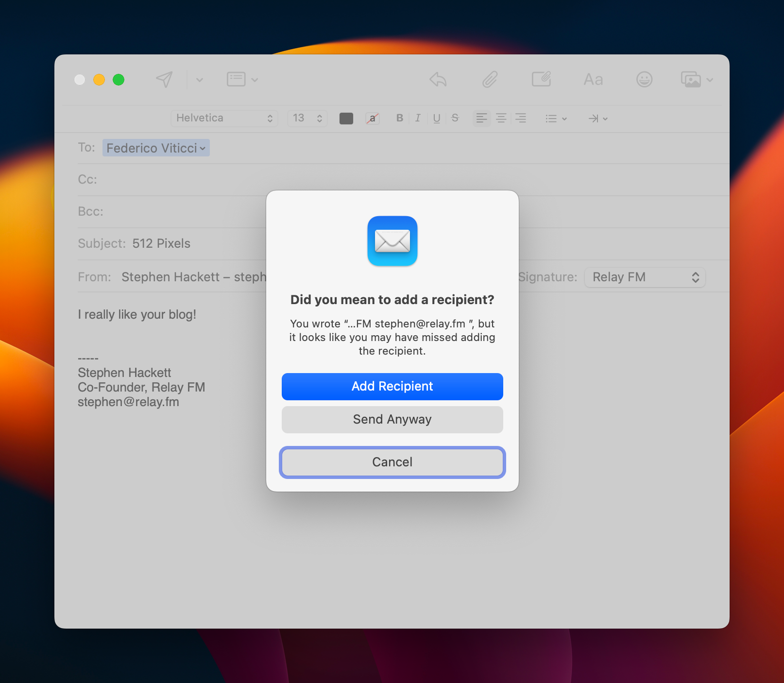The image size is (784, 683).
Task: Select align center icon
Action: coord(501,118)
